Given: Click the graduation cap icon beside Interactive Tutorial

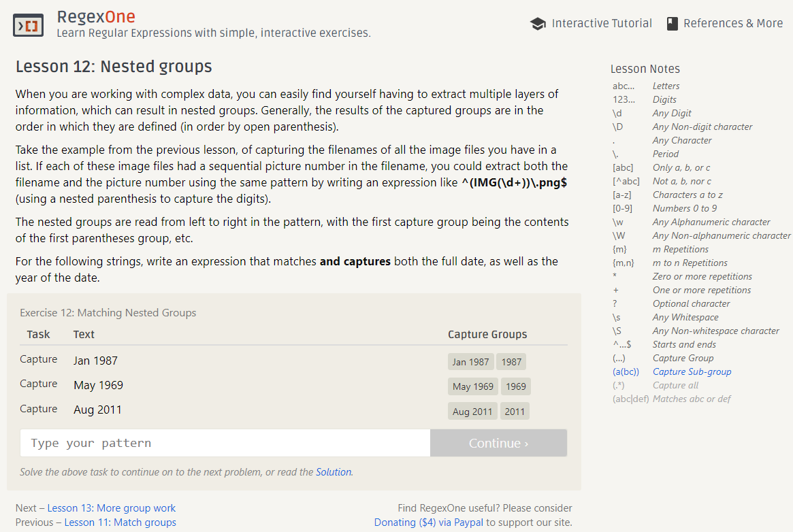Looking at the screenshot, I should (538, 24).
